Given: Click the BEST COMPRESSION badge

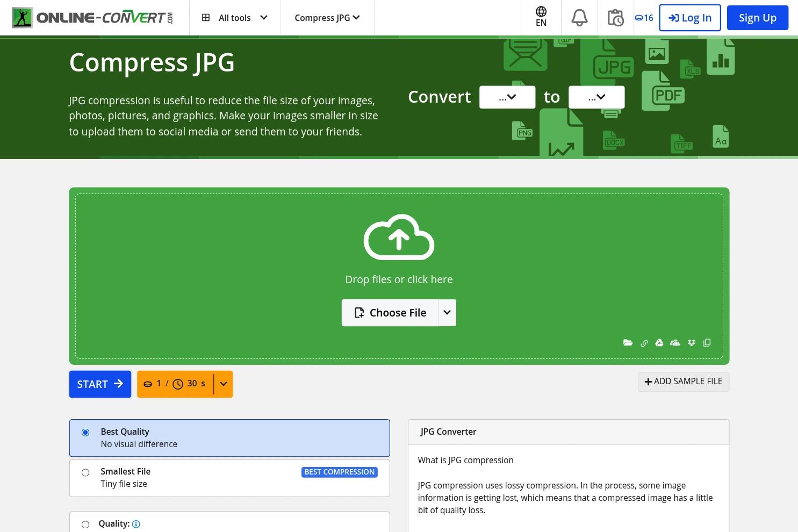Looking at the screenshot, I should [340, 472].
